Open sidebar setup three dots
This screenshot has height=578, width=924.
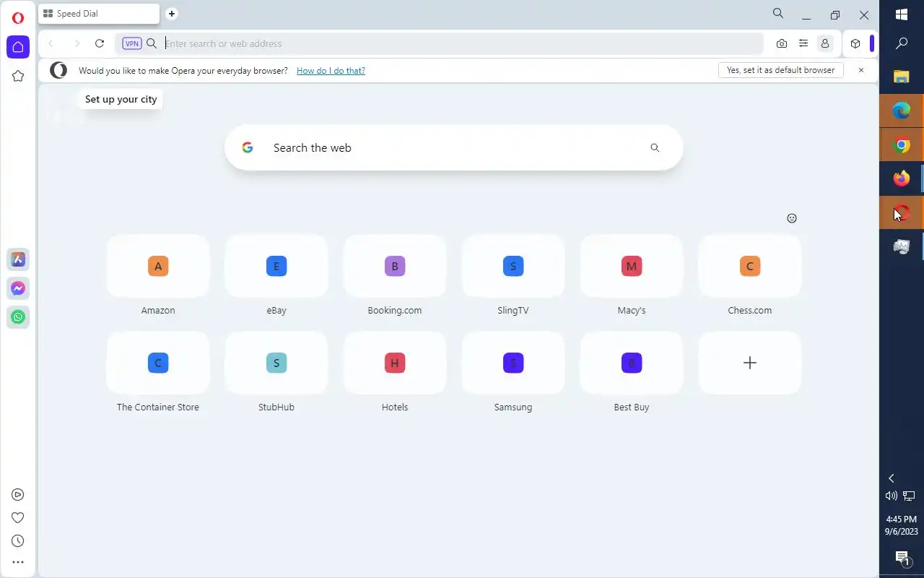click(18, 562)
